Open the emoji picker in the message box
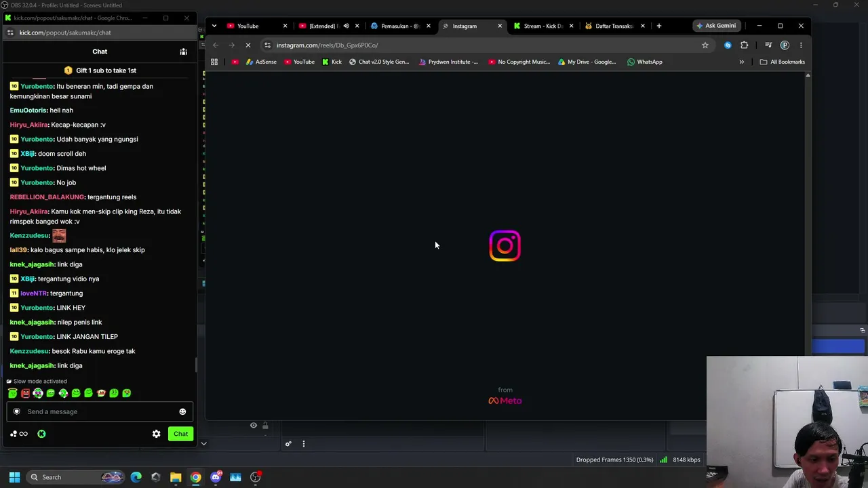 (182, 411)
